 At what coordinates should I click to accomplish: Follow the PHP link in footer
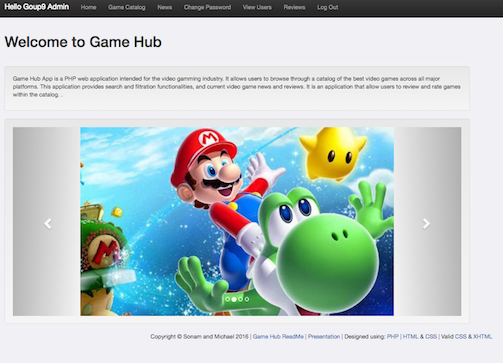393,337
